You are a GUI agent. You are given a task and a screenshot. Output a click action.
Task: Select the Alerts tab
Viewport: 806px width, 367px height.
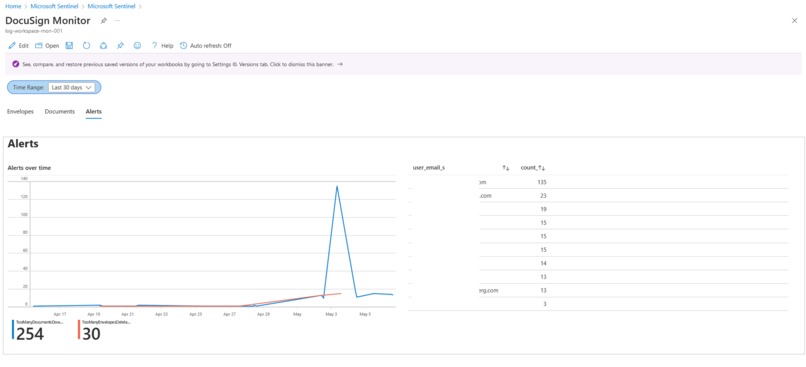pyautogui.click(x=94, y=112)
